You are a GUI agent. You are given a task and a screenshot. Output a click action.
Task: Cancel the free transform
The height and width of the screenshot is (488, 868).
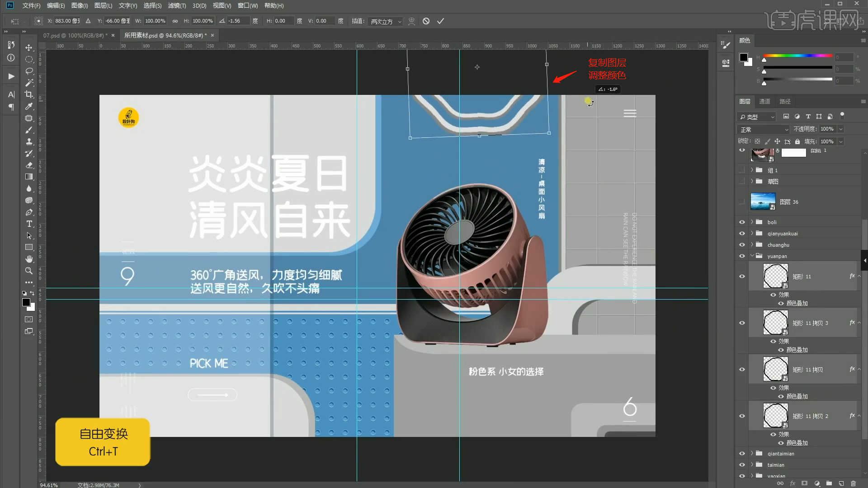426,21
